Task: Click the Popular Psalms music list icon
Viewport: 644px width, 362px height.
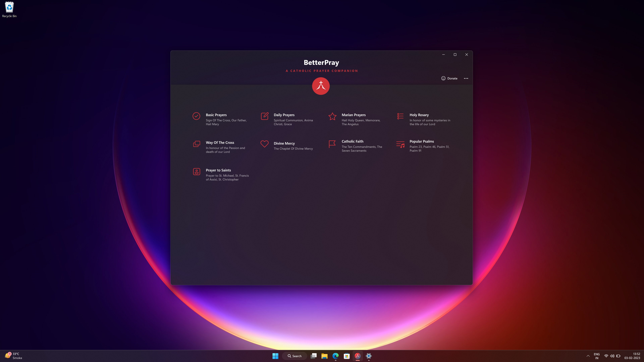Action: point(400,144)
